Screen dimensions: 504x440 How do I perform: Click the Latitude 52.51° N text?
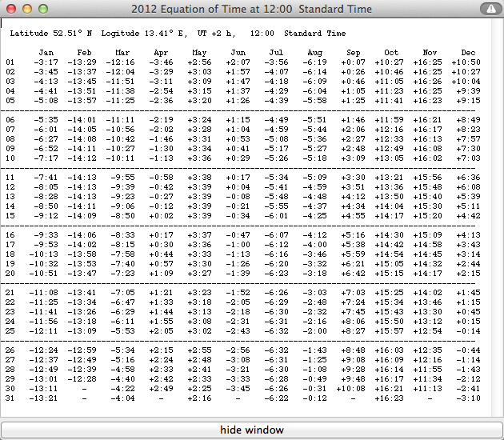(x=43, y=34)
